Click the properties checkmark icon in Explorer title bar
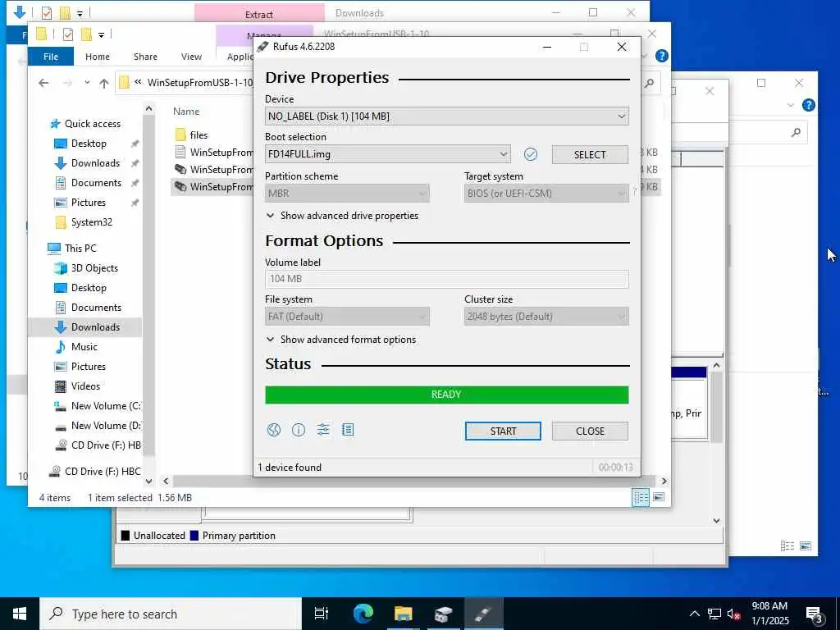The image size is (840, 630). (67, 34)
